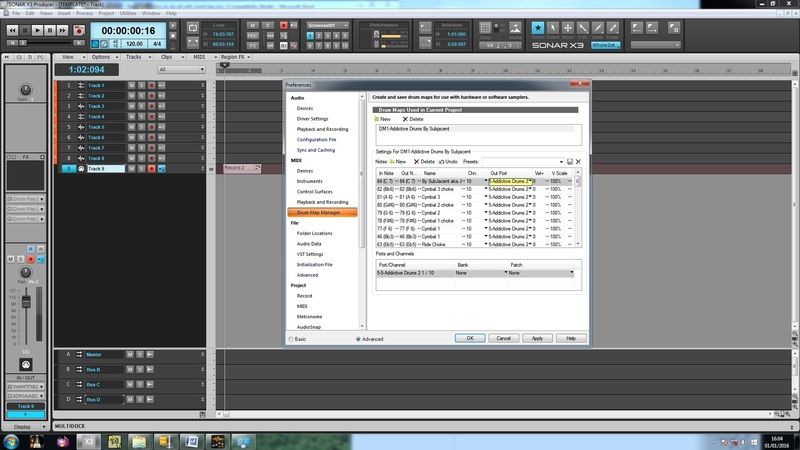
Task: Click Undo in drum map settings
Action: [x=448, y=161]
